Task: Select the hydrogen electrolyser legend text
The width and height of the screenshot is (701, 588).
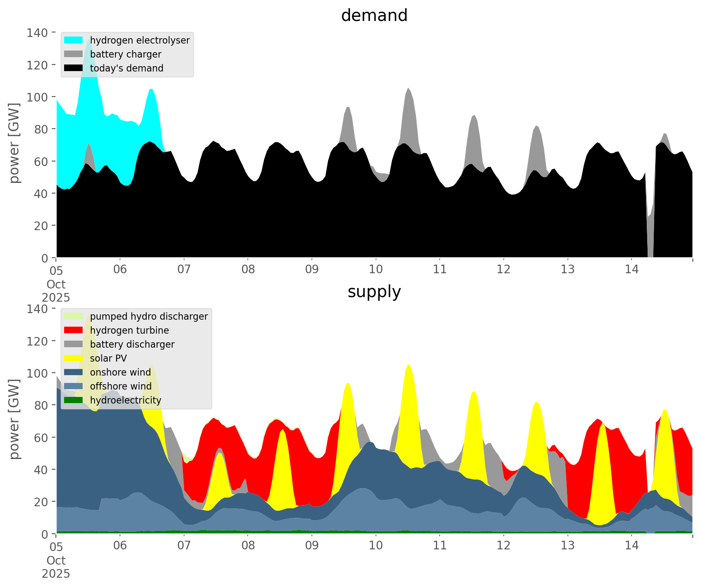Action: point(140,40)
